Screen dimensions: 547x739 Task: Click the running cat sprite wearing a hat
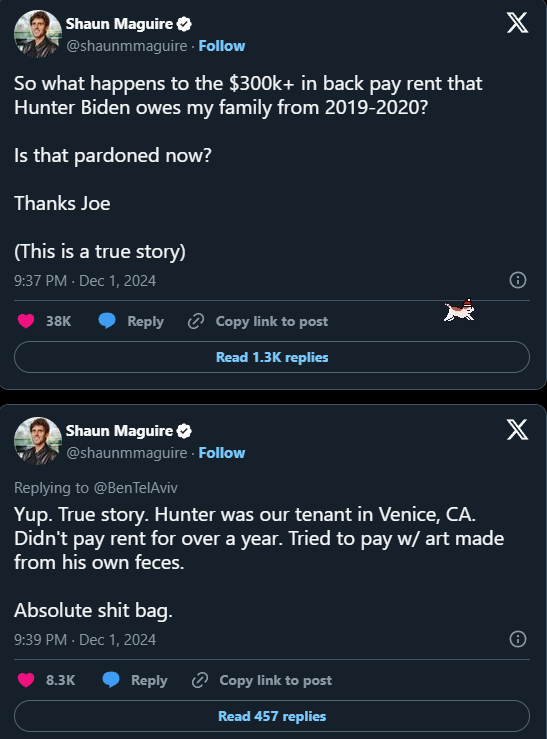click(x=459, y=310)
